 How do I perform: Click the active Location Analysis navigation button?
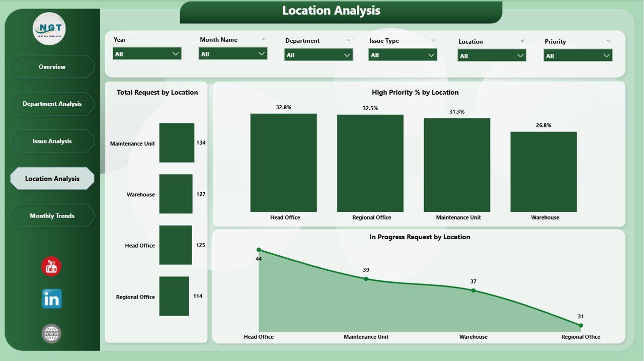click(x=52, y=178)
